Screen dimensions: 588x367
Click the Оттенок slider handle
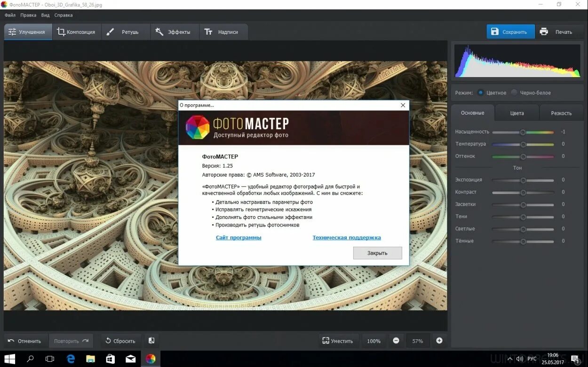tap(523, 156)
